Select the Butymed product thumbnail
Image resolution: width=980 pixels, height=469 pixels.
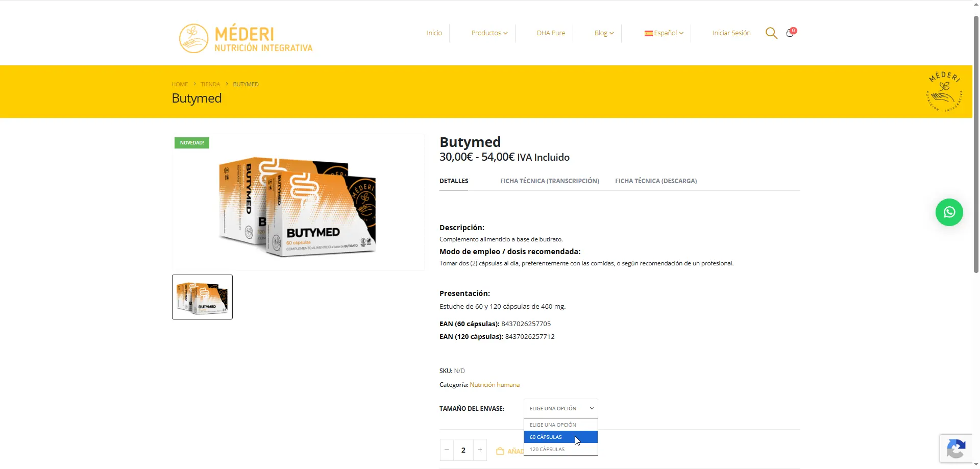(202, 297)
